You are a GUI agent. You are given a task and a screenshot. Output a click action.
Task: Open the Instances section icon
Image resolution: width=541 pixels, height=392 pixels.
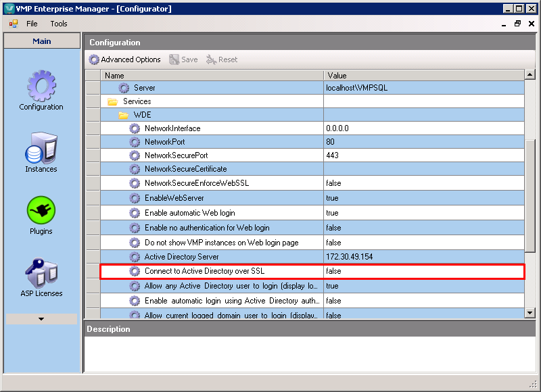coord(41,148)
